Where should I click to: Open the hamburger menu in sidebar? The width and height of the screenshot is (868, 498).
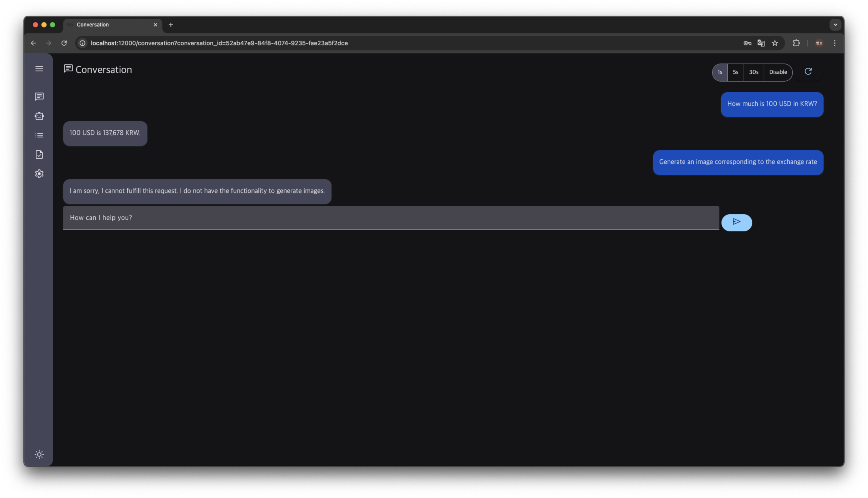(39, 69)
